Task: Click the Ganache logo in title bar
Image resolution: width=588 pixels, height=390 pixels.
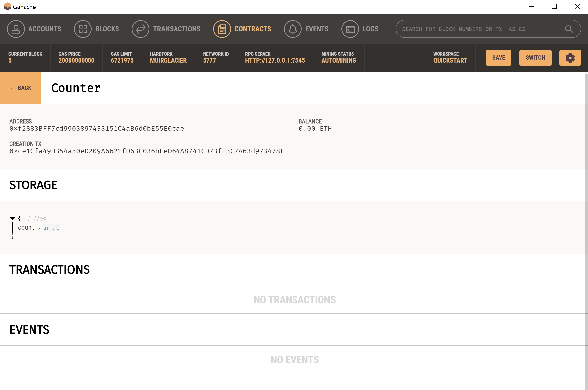Action: (x=7, y=7)
